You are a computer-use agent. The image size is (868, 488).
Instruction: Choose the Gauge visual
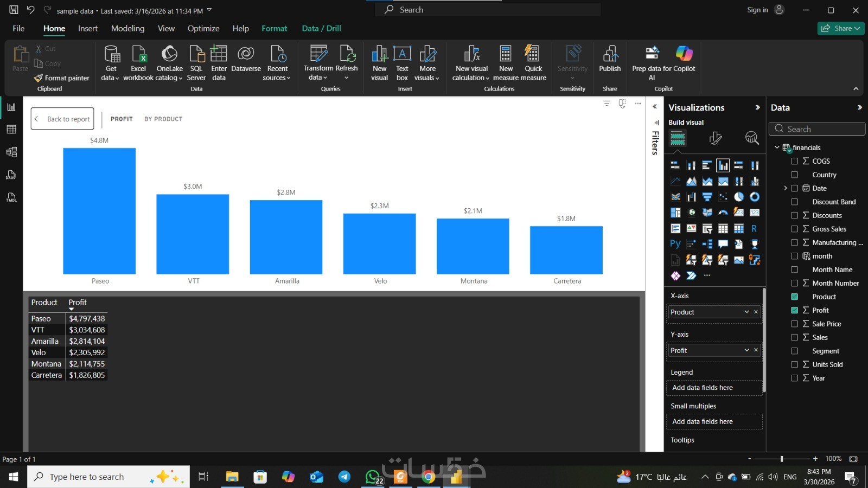click(723, 213)
